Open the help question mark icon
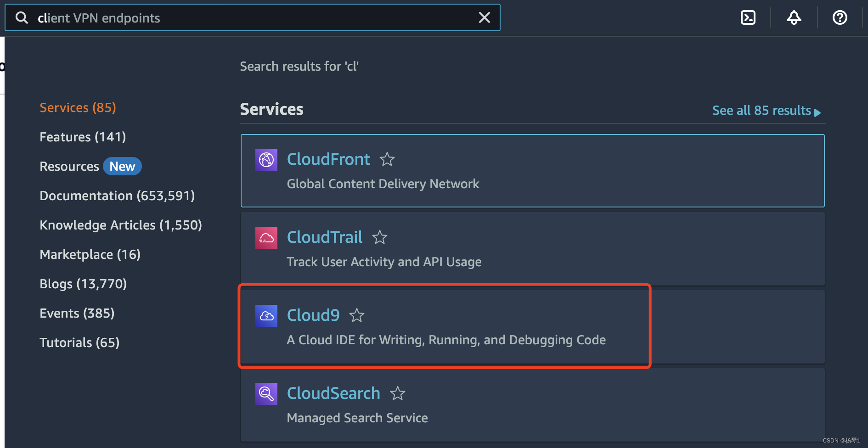The image size is (868, 448). 840,17
